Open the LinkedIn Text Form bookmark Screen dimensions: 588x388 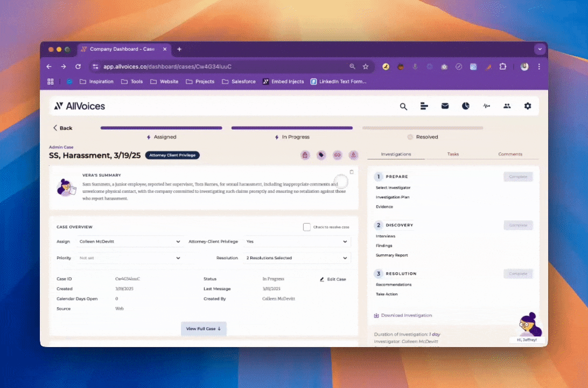(x=338, y=81)
